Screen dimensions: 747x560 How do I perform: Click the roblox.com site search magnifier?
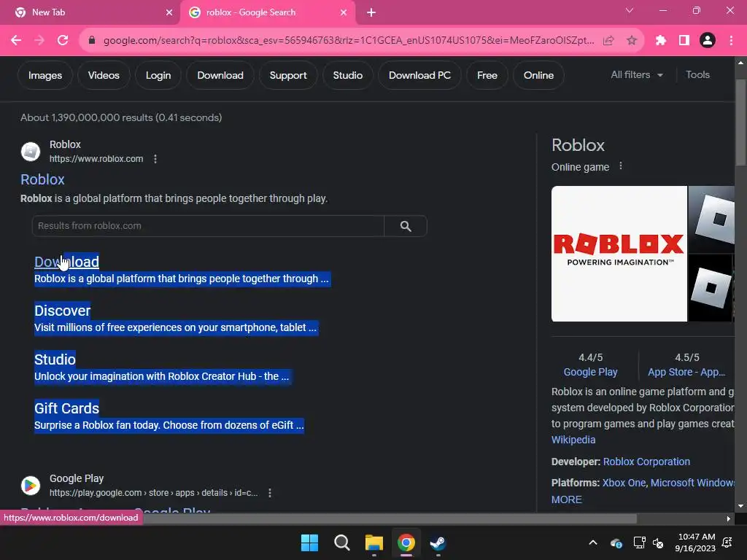pos(406,226)
